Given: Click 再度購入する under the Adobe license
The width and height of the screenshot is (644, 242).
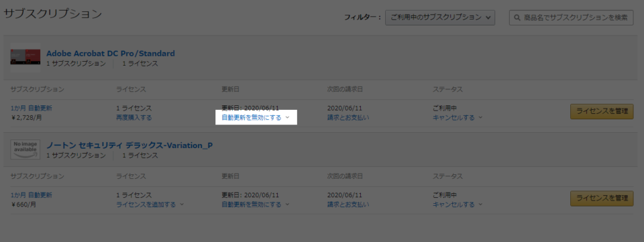Looking at the screenshot, I should click(134, 118).
